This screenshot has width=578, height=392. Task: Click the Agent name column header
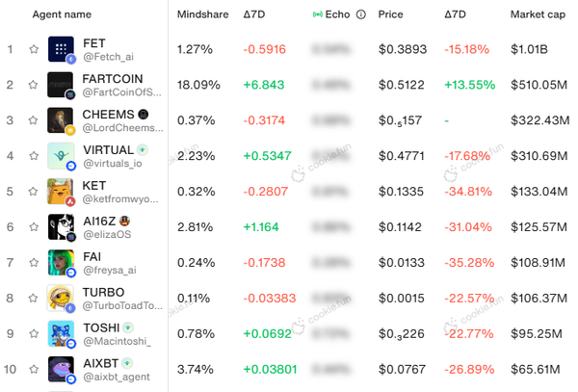(x=63, y=15)
